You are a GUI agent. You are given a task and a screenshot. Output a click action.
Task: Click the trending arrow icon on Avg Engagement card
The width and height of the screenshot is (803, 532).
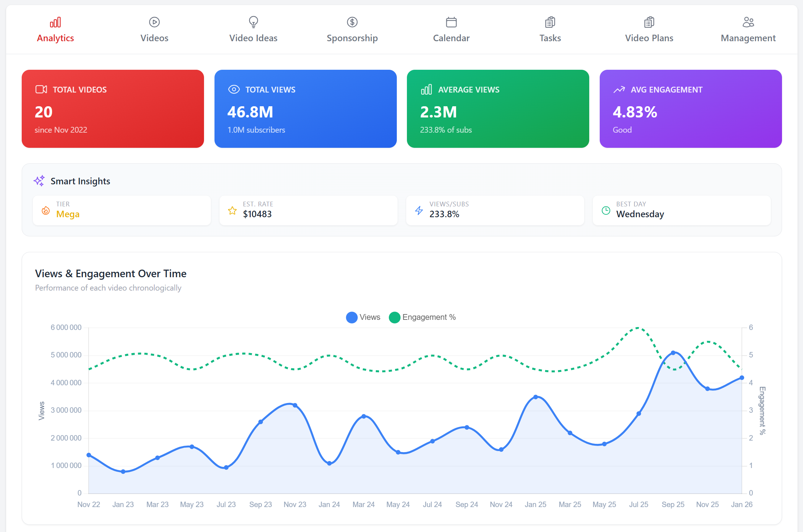619,89
